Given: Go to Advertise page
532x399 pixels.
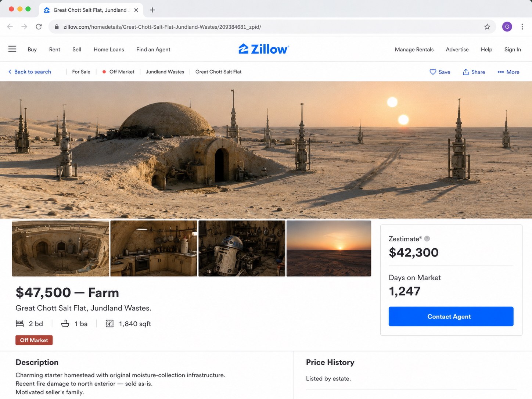Looking at the screenshot, I should point(457,49).
